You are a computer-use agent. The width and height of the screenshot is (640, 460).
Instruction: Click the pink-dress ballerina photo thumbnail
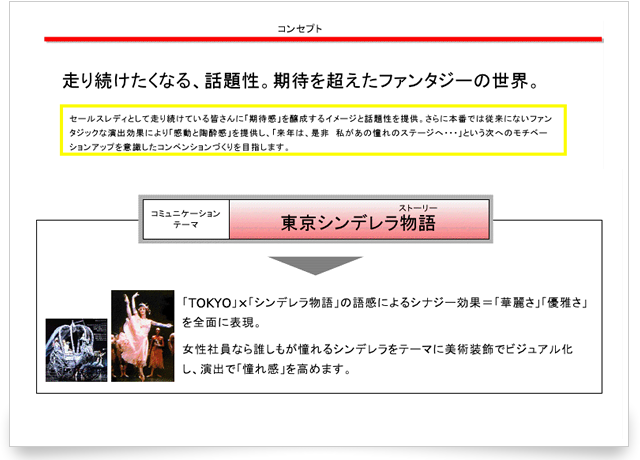tap(143, 336)
